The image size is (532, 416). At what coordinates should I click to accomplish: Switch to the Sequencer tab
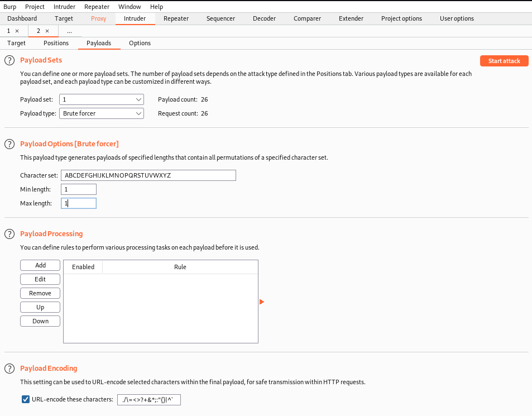pyautogui.click(x=221, y=18)
